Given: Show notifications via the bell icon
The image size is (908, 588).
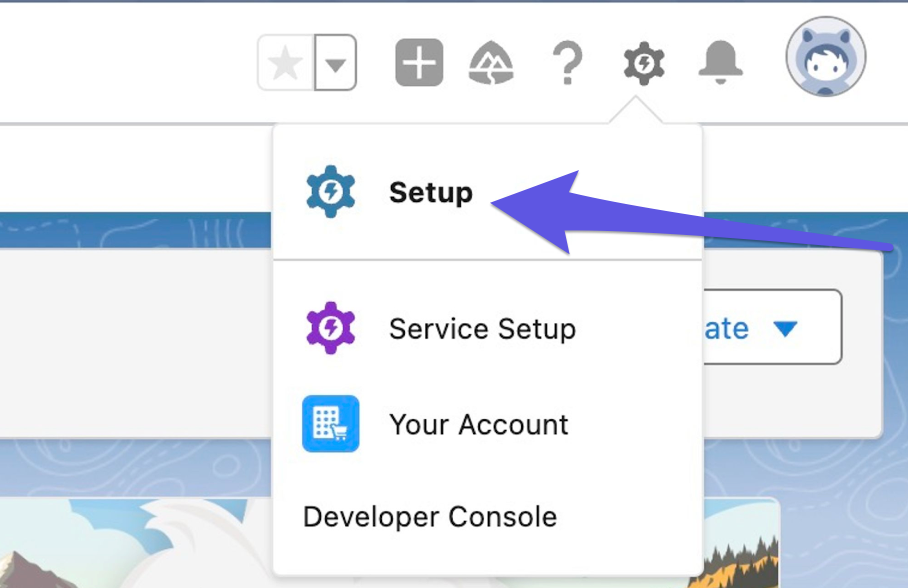Looking at the screenshot, I should (721, 64).
